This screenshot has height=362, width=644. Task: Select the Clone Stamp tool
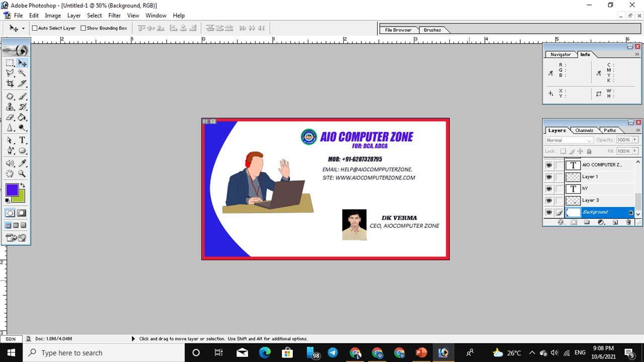coord(10,107)
